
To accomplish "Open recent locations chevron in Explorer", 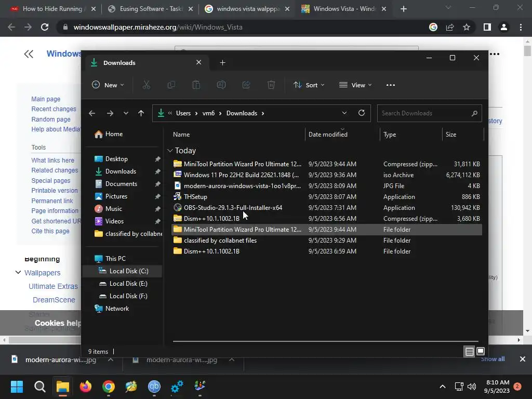I will [x=126, y=113].
